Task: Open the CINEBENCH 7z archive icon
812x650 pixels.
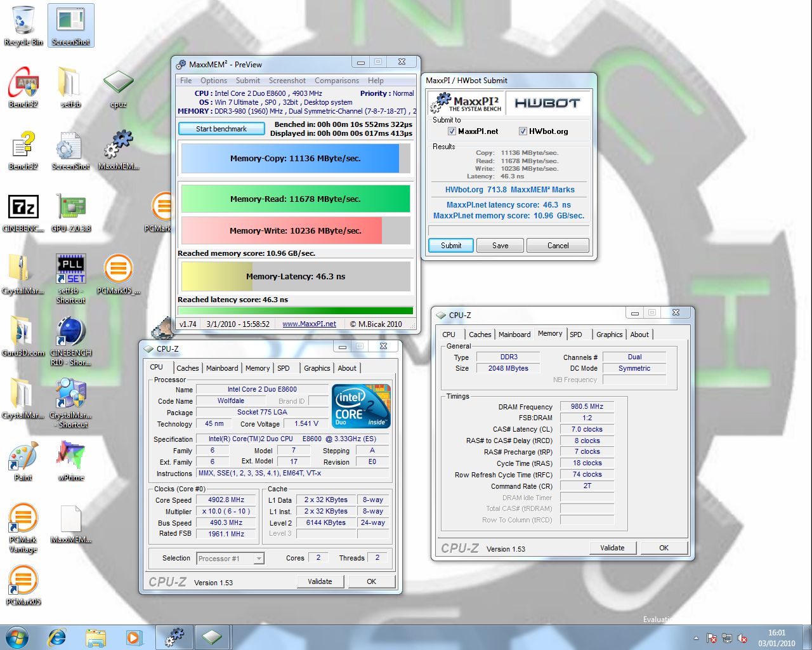Action: 23,212
